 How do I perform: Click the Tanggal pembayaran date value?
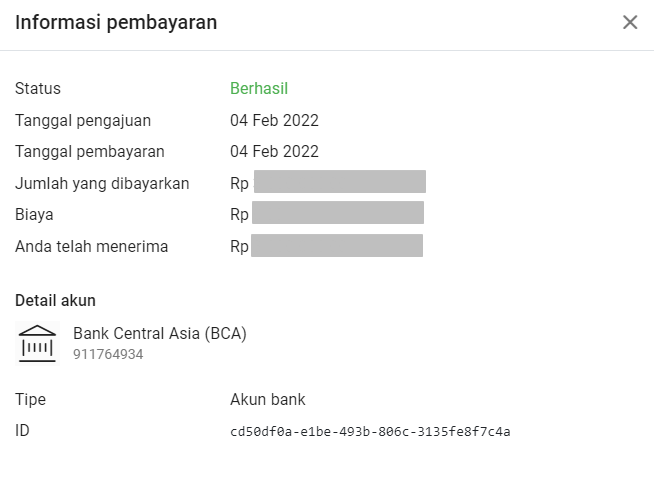[274, 151]
